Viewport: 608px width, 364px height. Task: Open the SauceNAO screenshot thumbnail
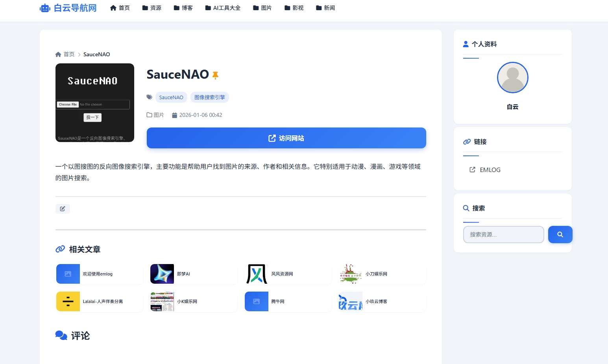[94, 102]
